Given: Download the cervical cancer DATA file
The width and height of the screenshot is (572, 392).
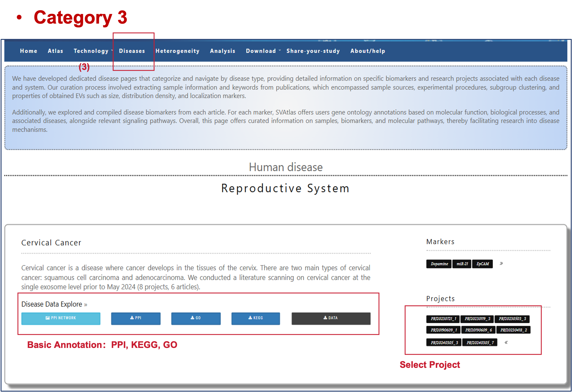Looking at the screenshot, I should pos(331,318).
